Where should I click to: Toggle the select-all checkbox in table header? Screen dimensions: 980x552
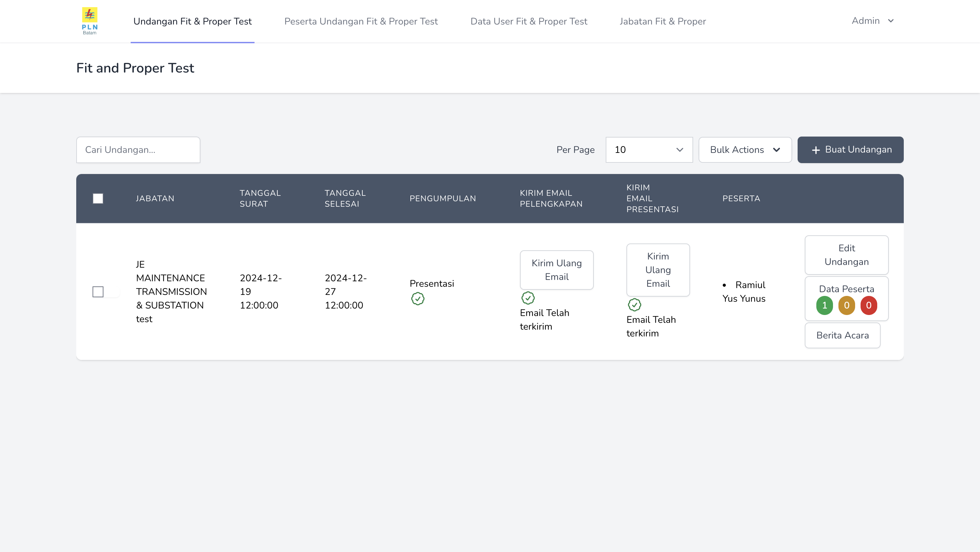[98, 198]
